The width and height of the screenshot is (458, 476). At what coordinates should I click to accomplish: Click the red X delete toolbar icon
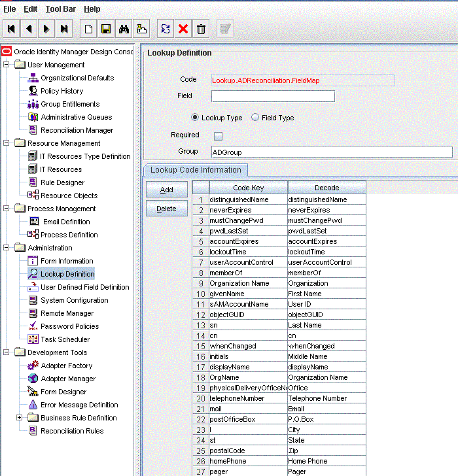[183, 29]
